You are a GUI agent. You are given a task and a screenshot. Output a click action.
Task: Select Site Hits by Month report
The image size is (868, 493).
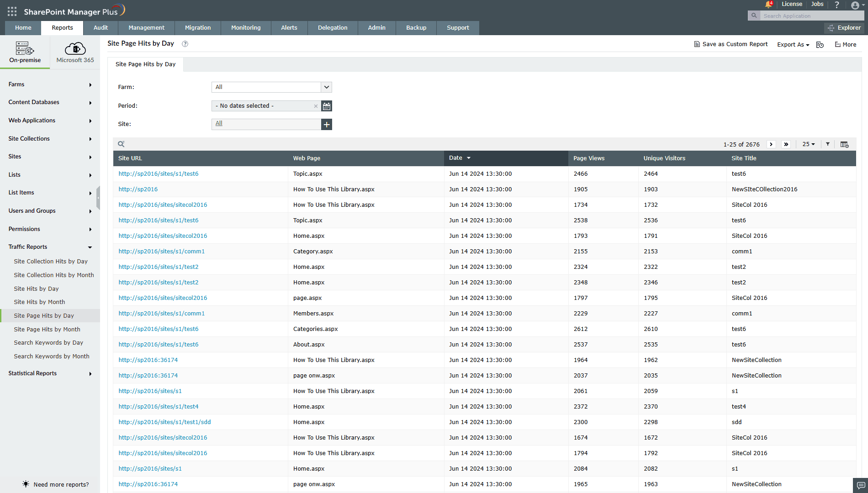(x=39, y=302)
